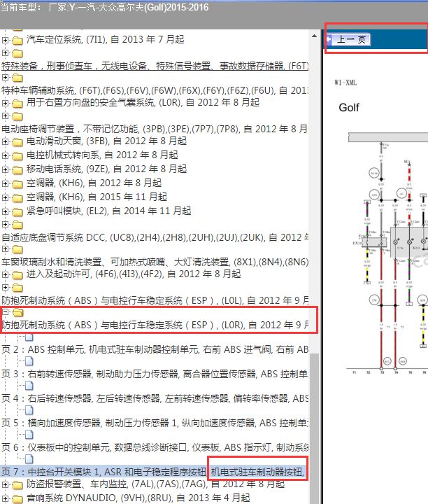Select folder icon of 音响系统 DYNAUDIO
Viewport: 428px width, 504px height.
point(17,499)
